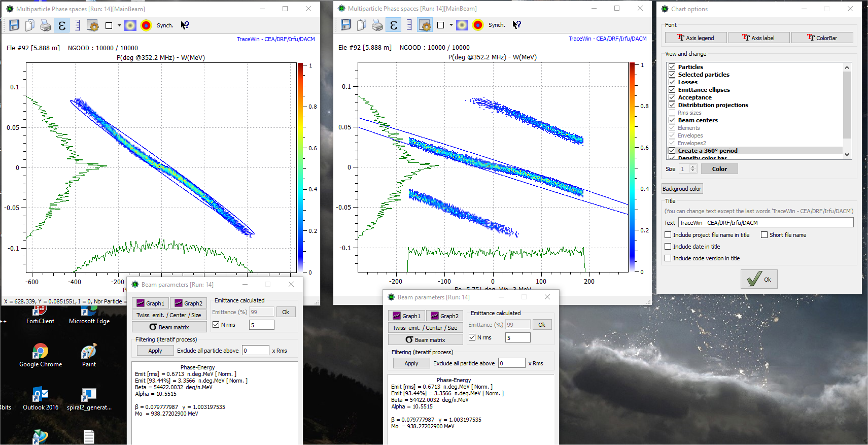
Task: Open shape dropdown arrow in right plot toolbar
Action: point(452,25)
